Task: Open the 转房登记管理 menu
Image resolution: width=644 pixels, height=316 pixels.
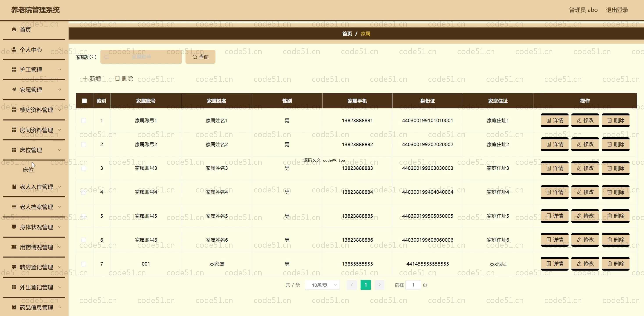Action: 34,267
